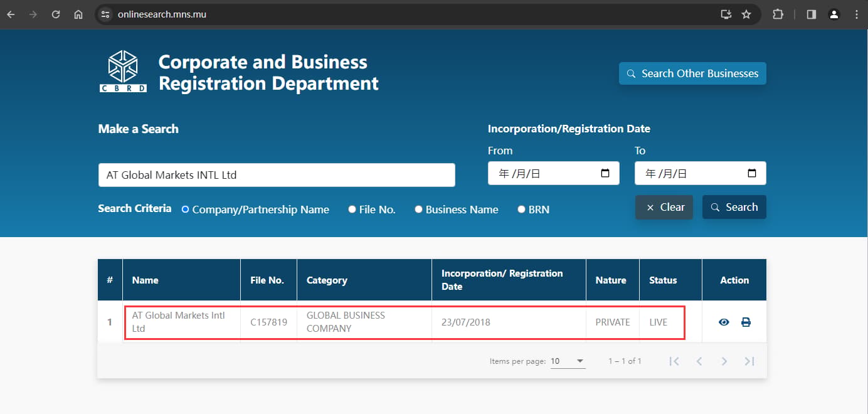Clear the search form
Screen dimensions: 868x414
point(664,207)
